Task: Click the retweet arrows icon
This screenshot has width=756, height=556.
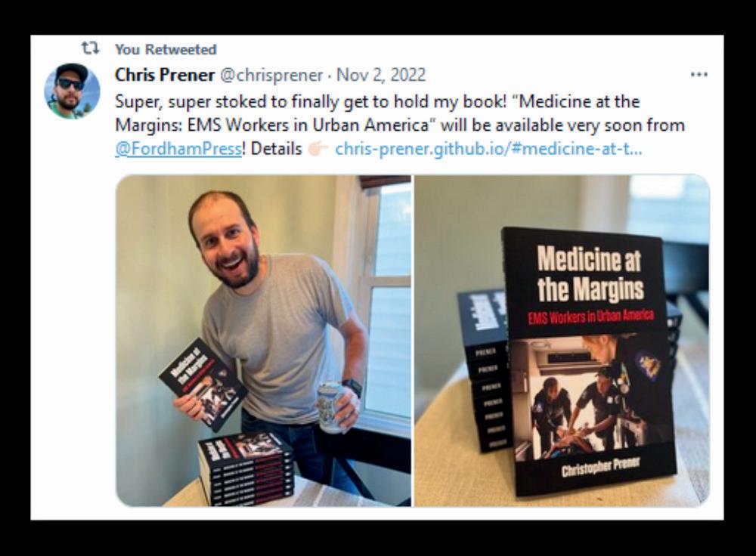Action: 90,48
